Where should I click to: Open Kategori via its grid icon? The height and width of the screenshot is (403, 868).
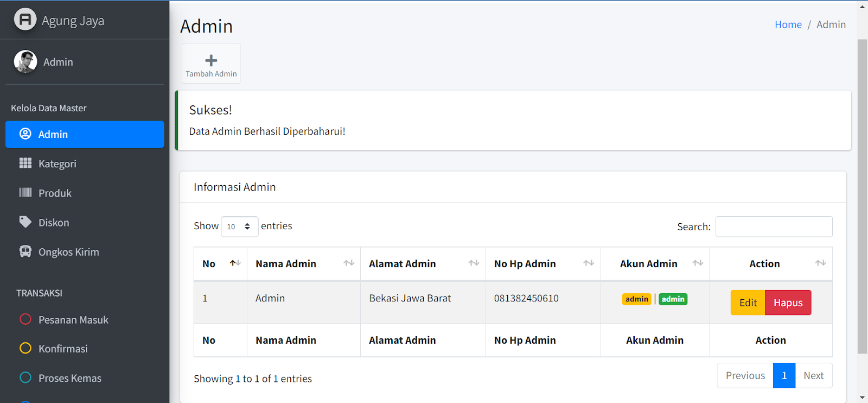pos(25,163)
